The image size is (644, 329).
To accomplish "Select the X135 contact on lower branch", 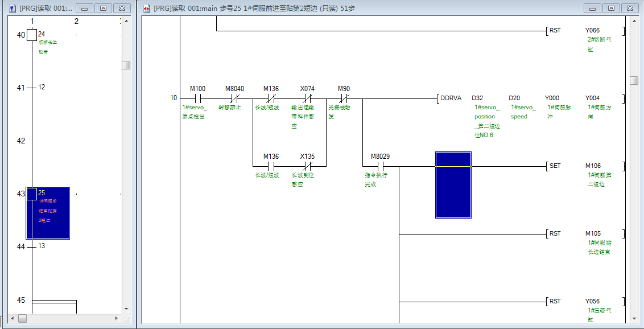I will [307, 166].
